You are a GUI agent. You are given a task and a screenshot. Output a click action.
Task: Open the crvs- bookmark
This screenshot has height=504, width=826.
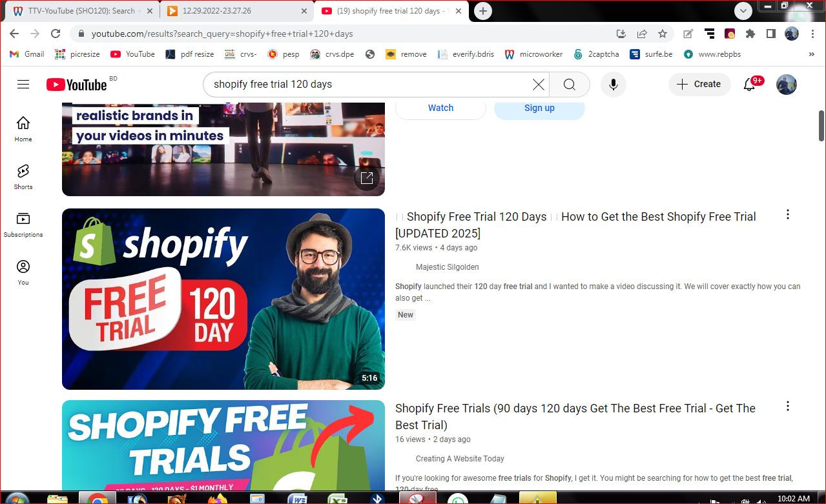tap(241, 54)
